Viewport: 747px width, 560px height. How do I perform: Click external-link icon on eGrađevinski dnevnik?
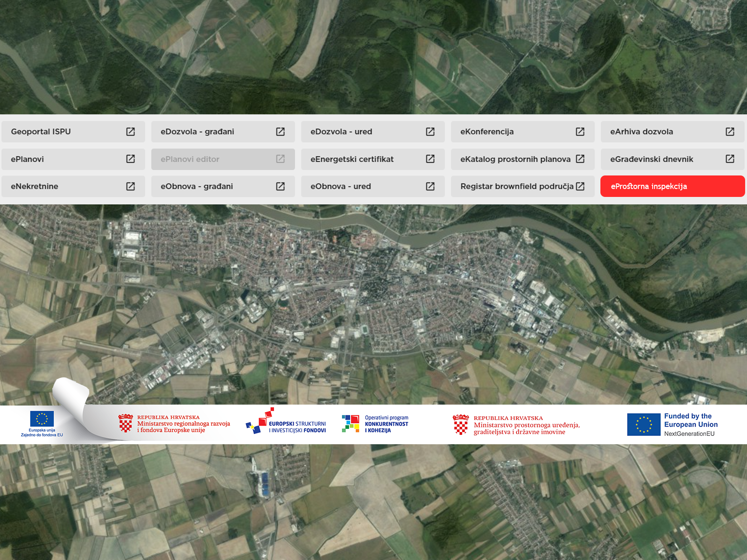coord(730,159)
